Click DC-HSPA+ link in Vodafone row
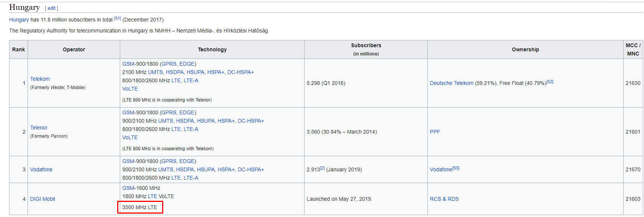Screen dimensions: 644x217 click(251, 169)
